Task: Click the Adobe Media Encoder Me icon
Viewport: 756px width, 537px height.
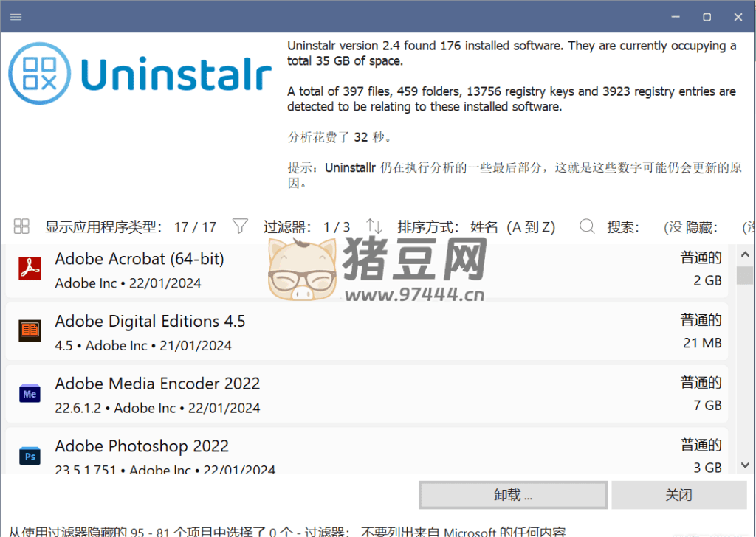Action: pyautogui.click(x=30, y=393)
